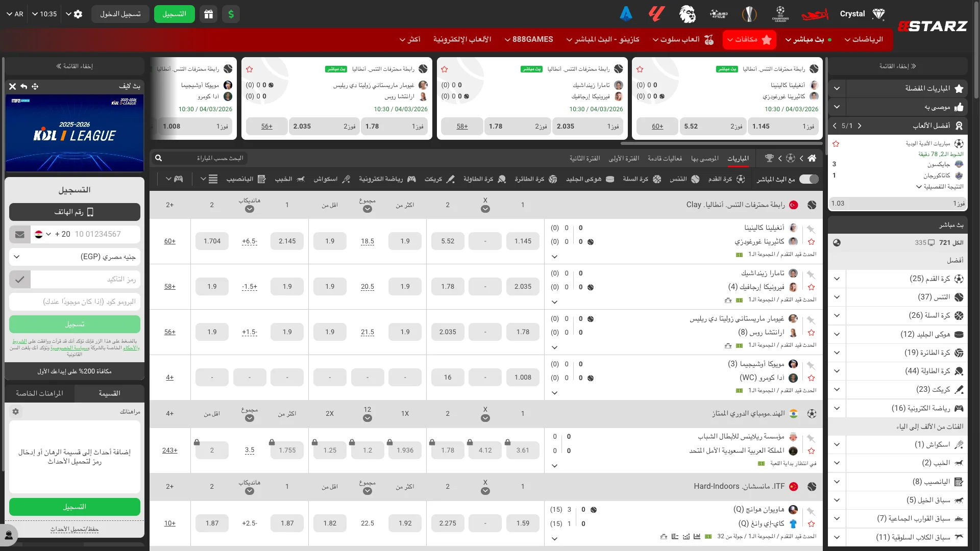Click the حفظ/تحميل الأحداث link

(75, 529)
